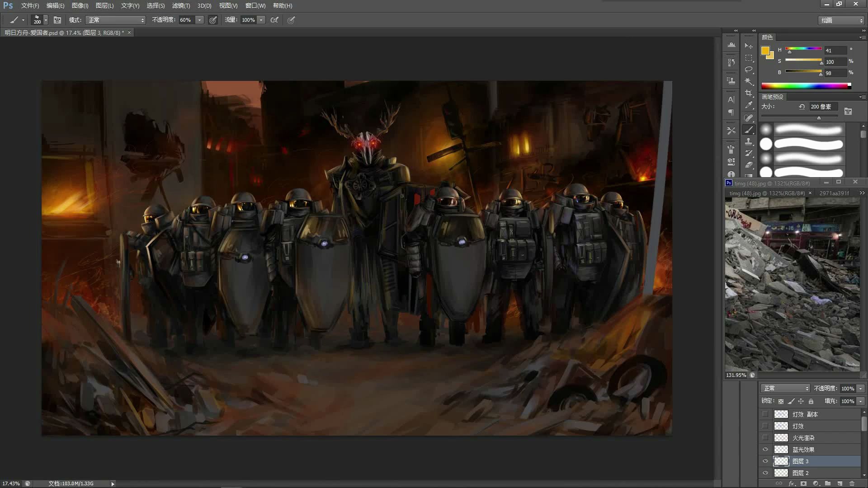Image resolution: width=868 pixels, height=488 pixels.
Task: Show the 火光渲染 layer
Action: 765,437
